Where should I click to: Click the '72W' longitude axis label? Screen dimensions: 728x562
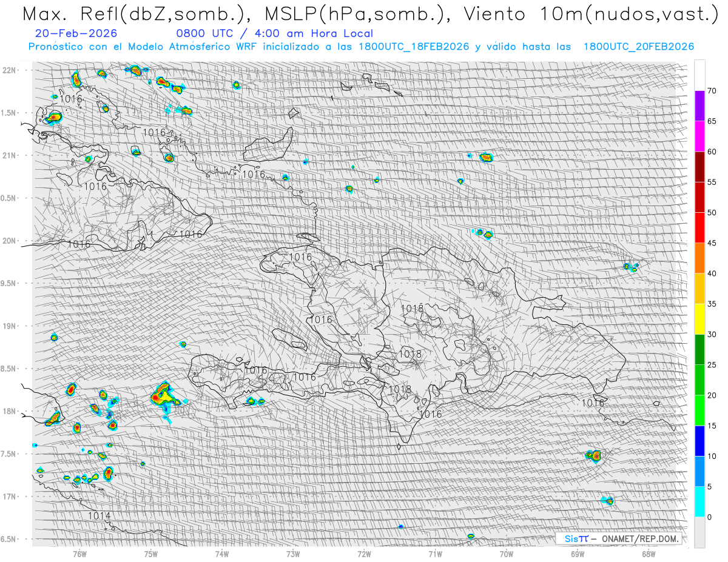click(x=364, y=554)
